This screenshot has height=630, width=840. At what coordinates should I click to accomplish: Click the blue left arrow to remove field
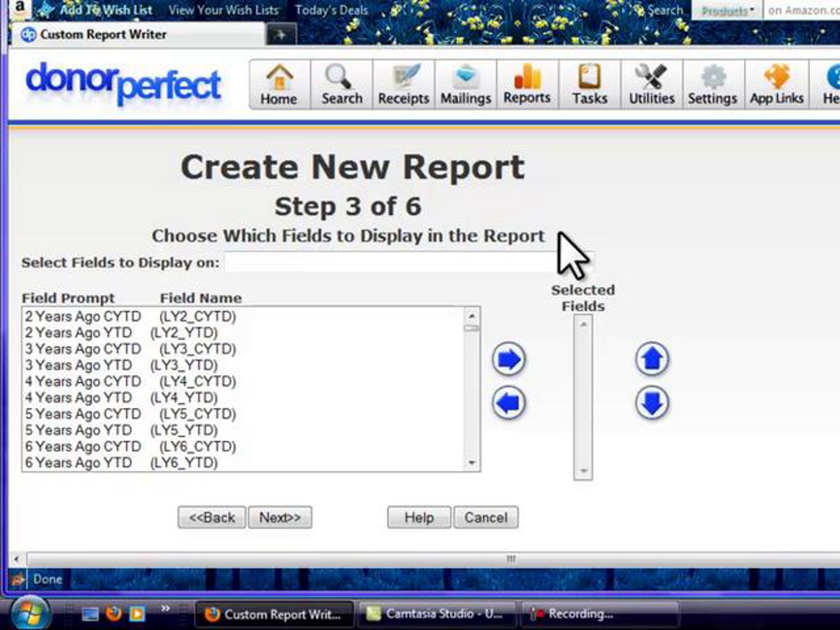coord(509,403)
